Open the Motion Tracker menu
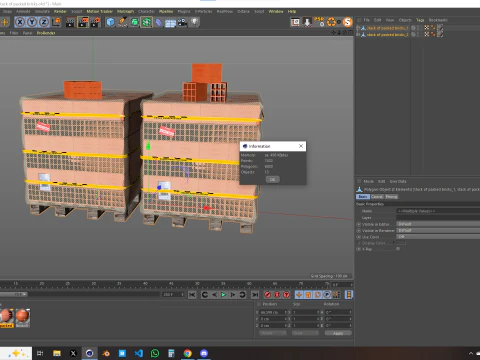Viewport: 480px width, 360px height. click(100, 11)
